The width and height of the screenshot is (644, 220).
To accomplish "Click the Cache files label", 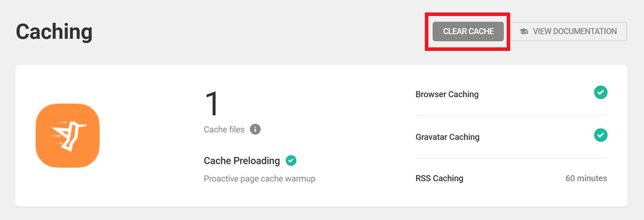I will click(x=224, y=129).
